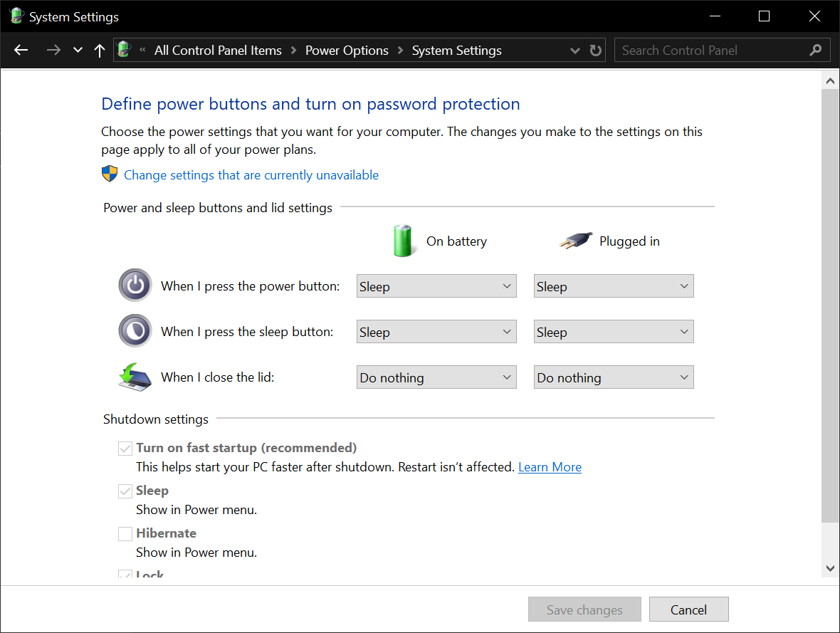Click the Define power buttons heading

point(310,103)
